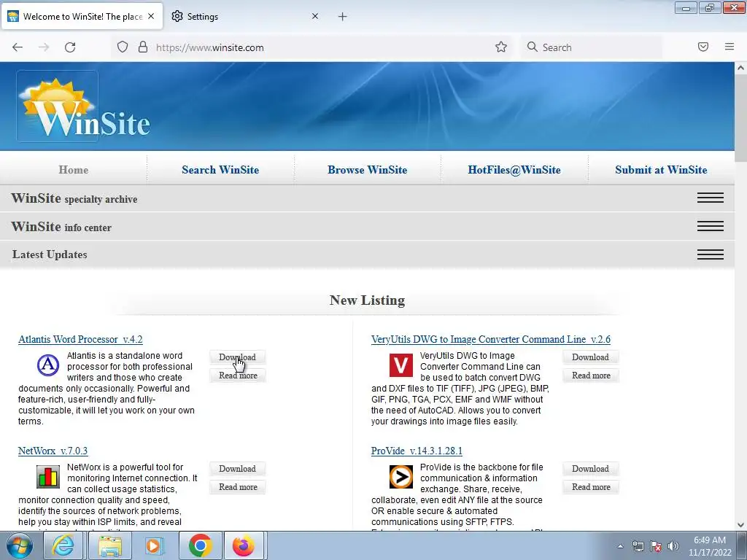Go back using the browser back arrow

(x=18, y=47)
